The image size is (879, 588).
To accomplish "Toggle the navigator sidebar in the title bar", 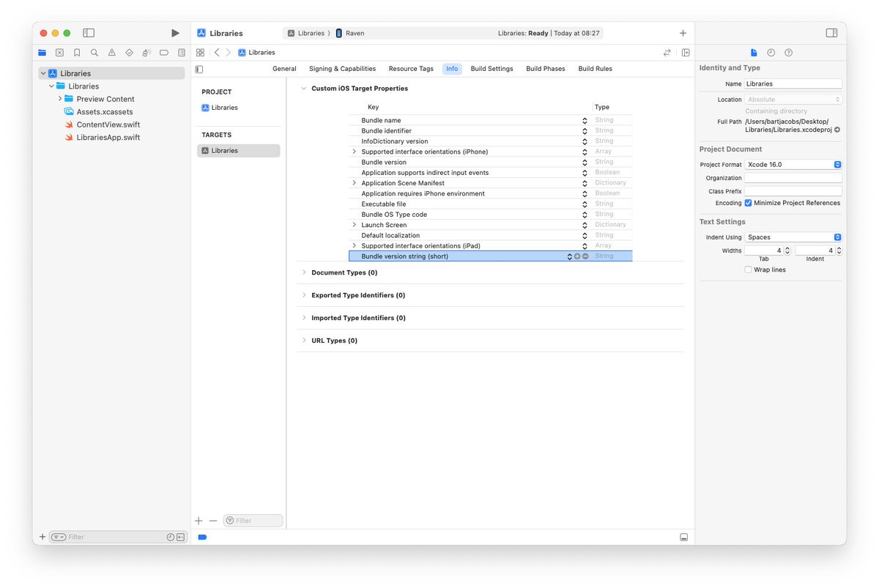I will 89,33.
